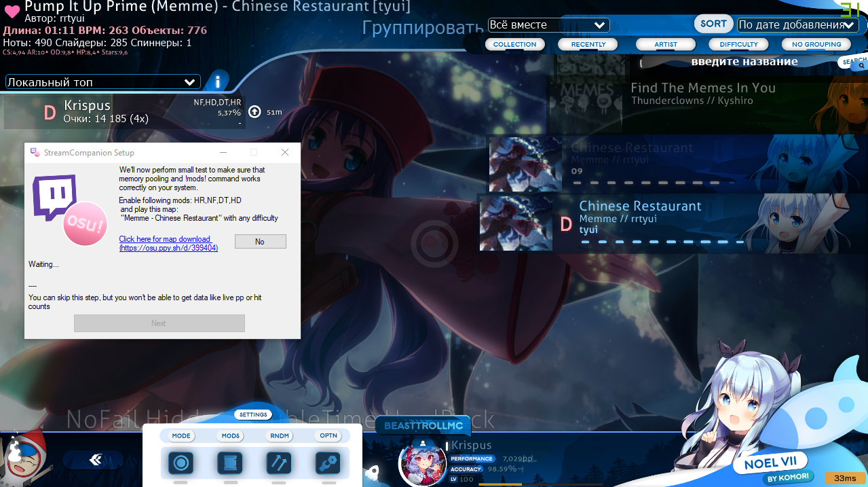The height and width of the screenshot is (487, 868).
Task: Click the MODS button
Action: coord(231,436)
